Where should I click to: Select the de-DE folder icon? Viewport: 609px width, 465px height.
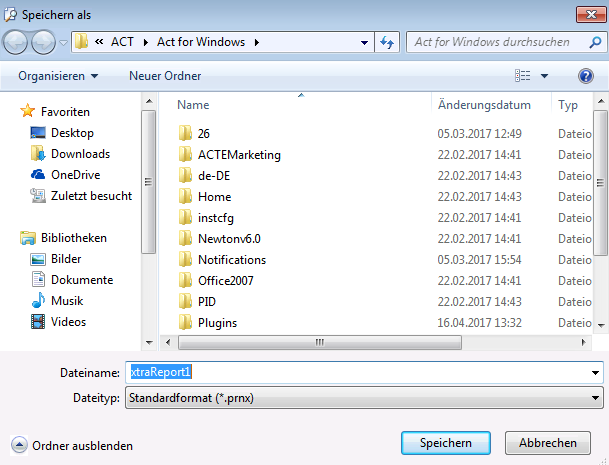[x=185, y=175]
